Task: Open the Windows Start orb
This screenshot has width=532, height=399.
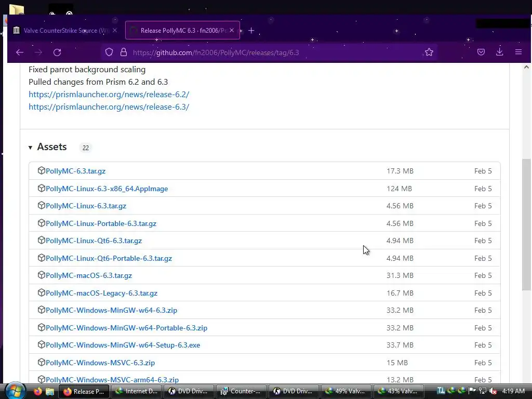Action: (14, 391)
